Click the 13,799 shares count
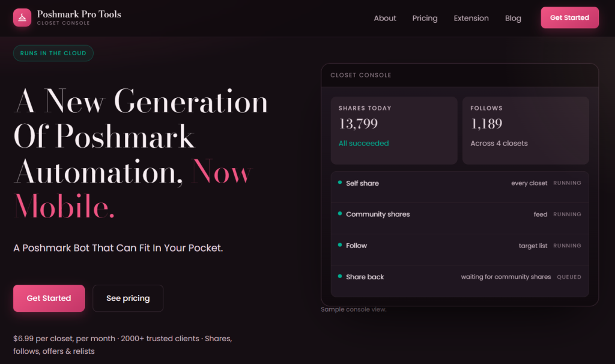615x364 pixels. click(358, 124)
